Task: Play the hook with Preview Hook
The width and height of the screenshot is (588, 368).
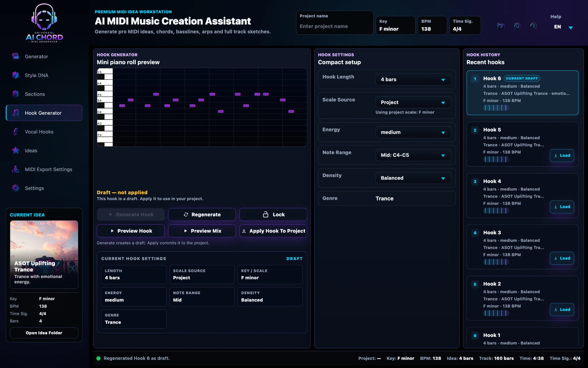Action: 131,231
